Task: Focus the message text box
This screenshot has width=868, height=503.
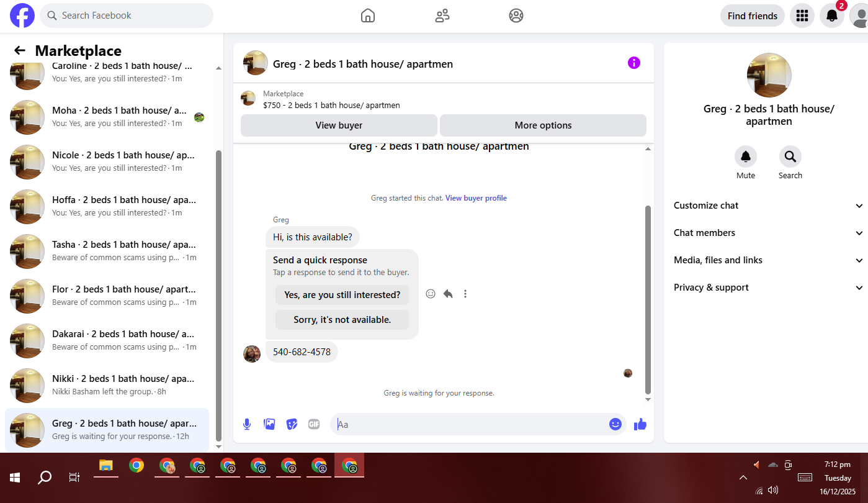Action: 471,424
